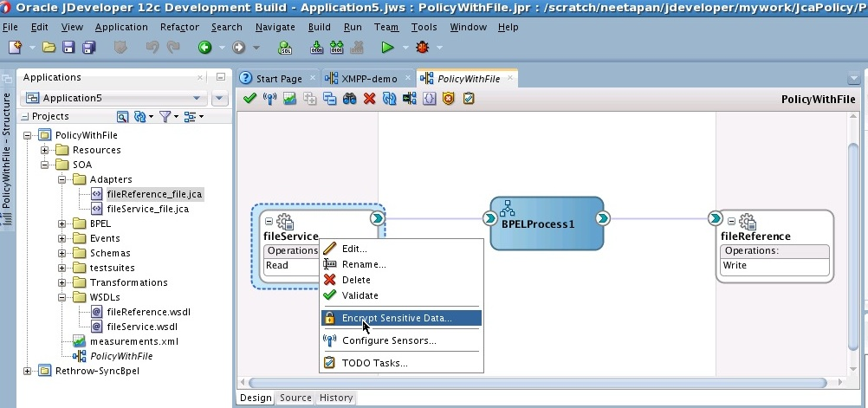This screenshot has width=868, height=408.
Task: Click the shield policy icon in editor toolbar
Action: 449,99
